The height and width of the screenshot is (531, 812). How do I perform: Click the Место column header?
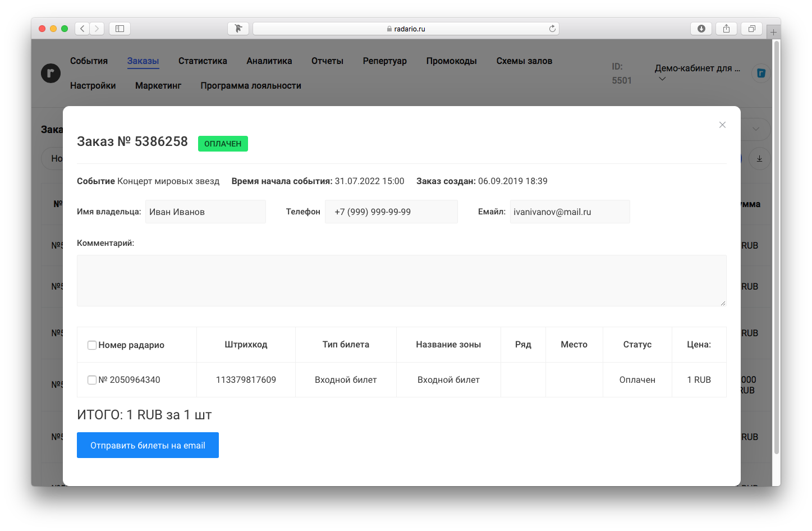tap(574, 345)
